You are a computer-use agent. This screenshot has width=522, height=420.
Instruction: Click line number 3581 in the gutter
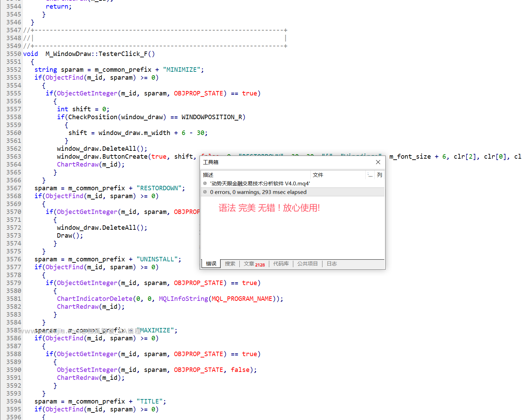[14, 299]
